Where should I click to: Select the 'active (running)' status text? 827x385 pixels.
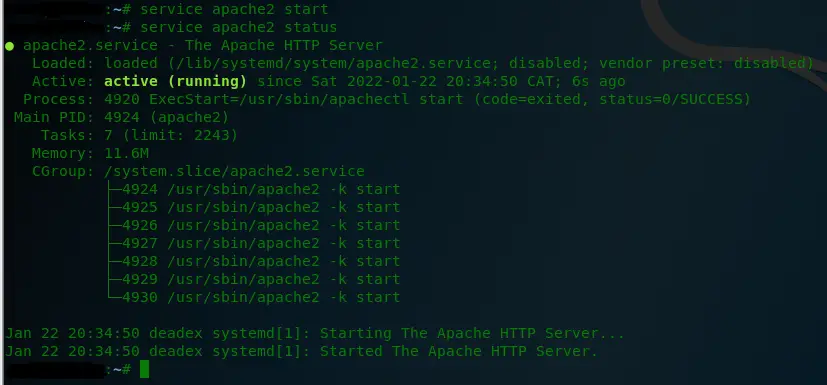pyautogui.click(x=175, y=82)
